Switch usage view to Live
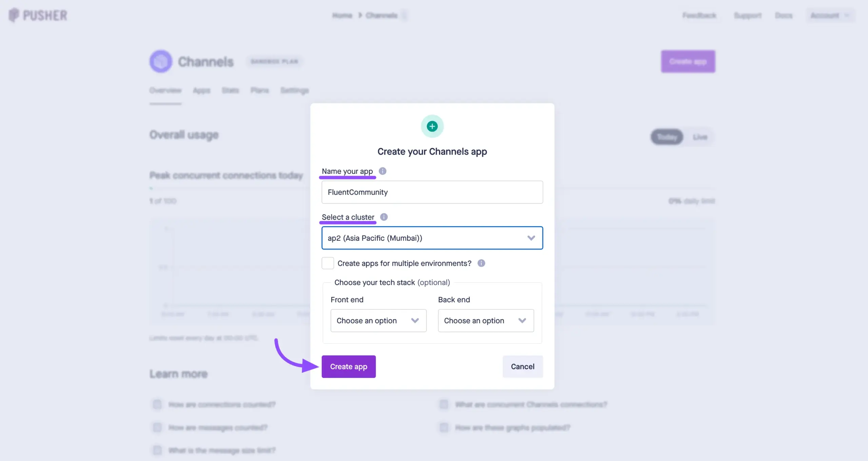Screen dimensions: 868x461 700,137
